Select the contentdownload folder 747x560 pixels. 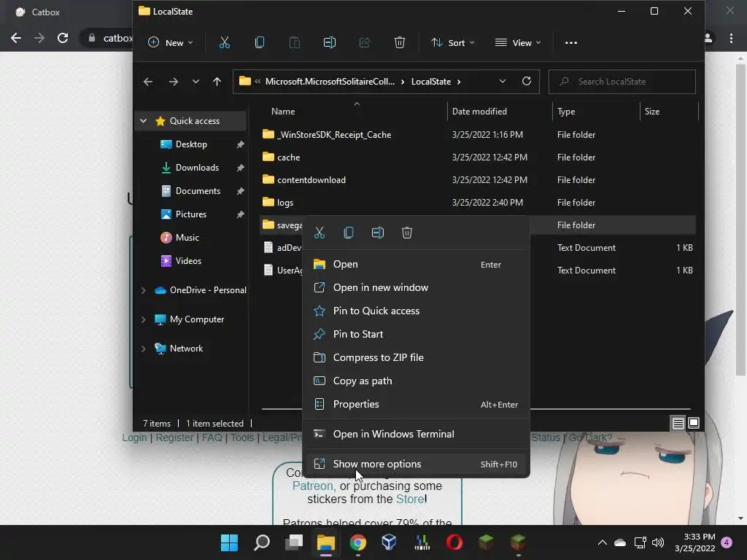(x=478, y=180)
